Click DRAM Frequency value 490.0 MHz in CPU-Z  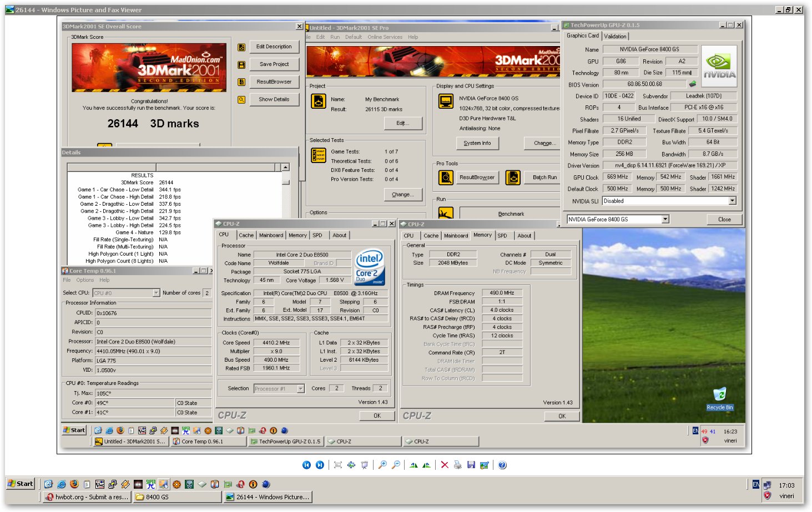coord(502,293)
